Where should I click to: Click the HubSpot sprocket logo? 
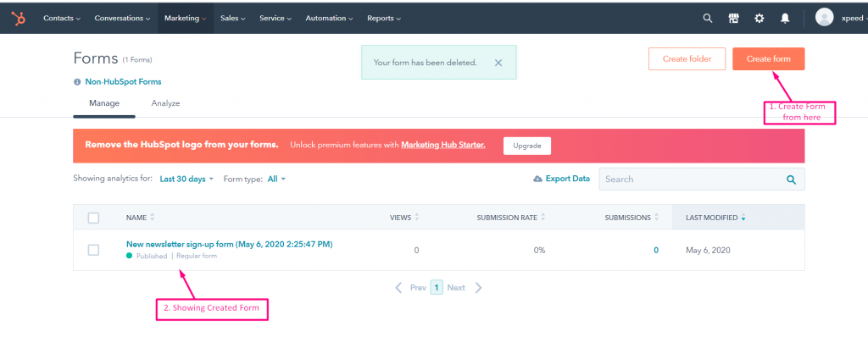tap(19, 19)
